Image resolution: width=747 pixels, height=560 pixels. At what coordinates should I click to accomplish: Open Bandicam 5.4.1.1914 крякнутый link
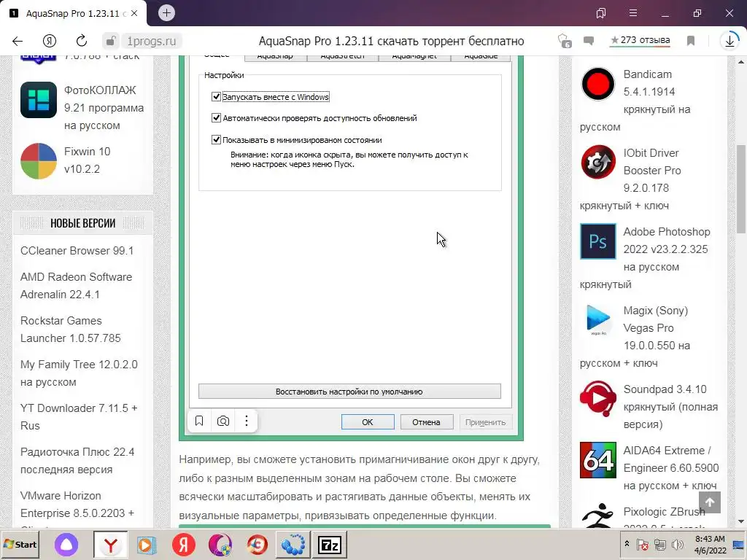tap(635, 101)
